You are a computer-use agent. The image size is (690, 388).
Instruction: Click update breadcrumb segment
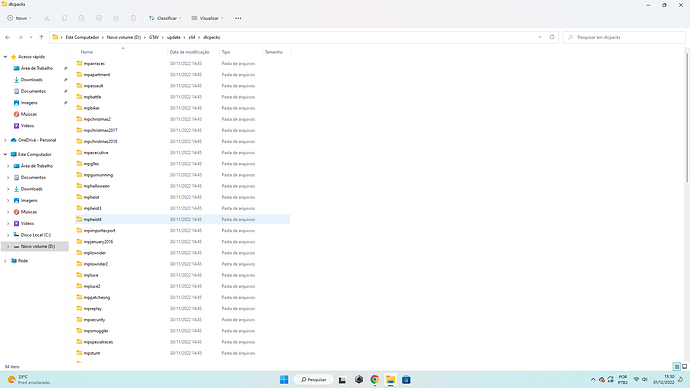pyautogui.click(x=173, y=37)
